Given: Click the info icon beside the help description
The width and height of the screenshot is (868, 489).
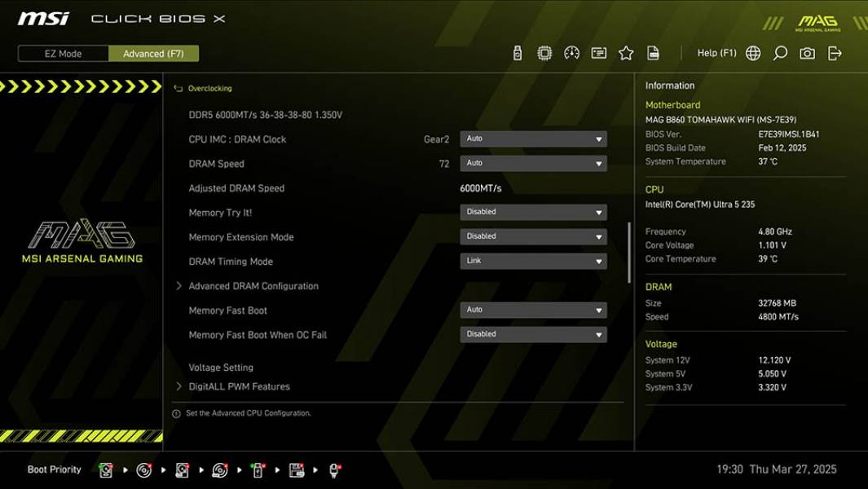Looking at the screenshot, I should (x=176, y=414).
